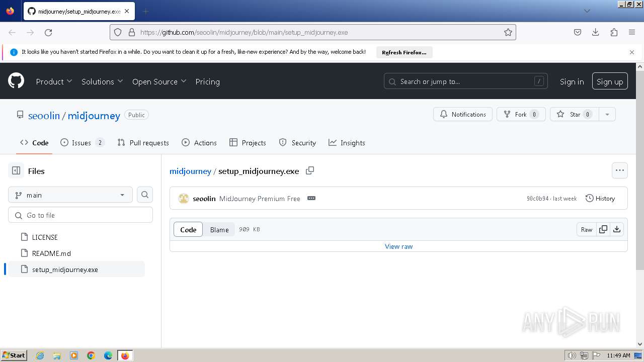Click the GitHub logo icon

[16, 81]
